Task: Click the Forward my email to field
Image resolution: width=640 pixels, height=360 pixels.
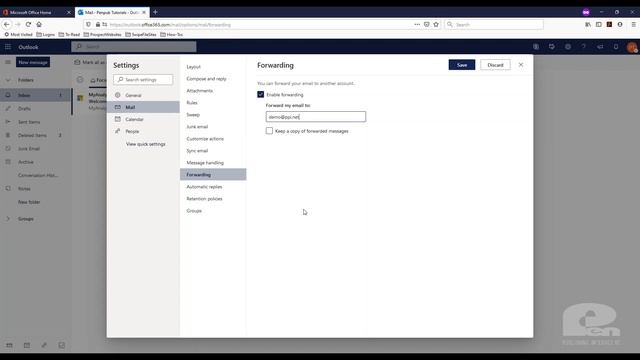Action: point(316,117)
